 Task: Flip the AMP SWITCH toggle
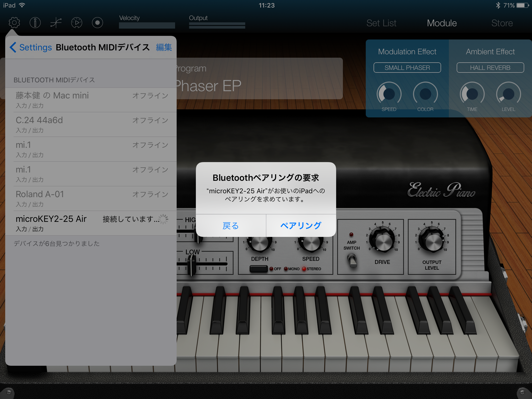[352, 261]
